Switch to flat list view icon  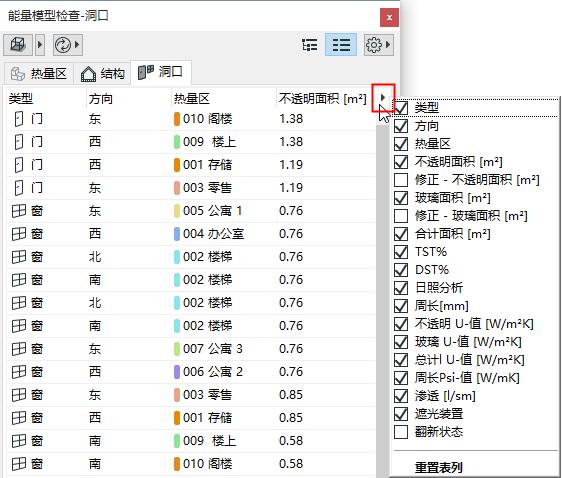pos(341,45)
